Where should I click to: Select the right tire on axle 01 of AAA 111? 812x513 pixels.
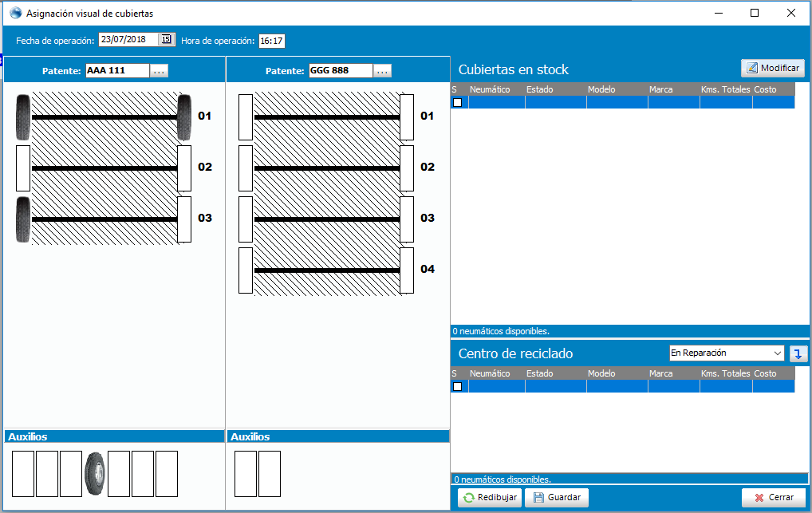[184, 117]
